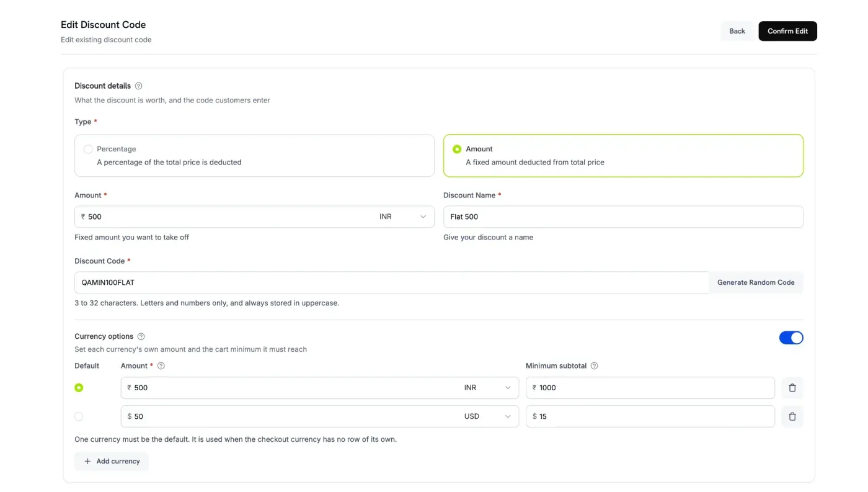Viewport: 868px width, 492px height.
Task: Click 'Fixed amount you want to take off' text
Action: (131, 237)
